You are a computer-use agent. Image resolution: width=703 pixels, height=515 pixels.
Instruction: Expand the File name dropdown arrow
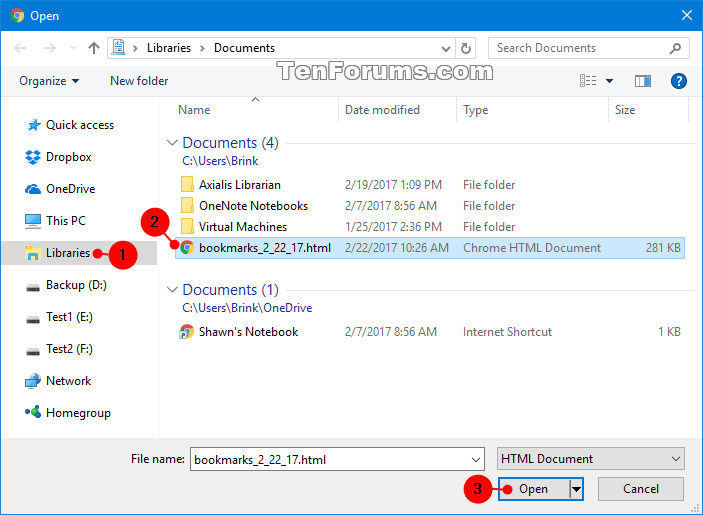[476, 459]
